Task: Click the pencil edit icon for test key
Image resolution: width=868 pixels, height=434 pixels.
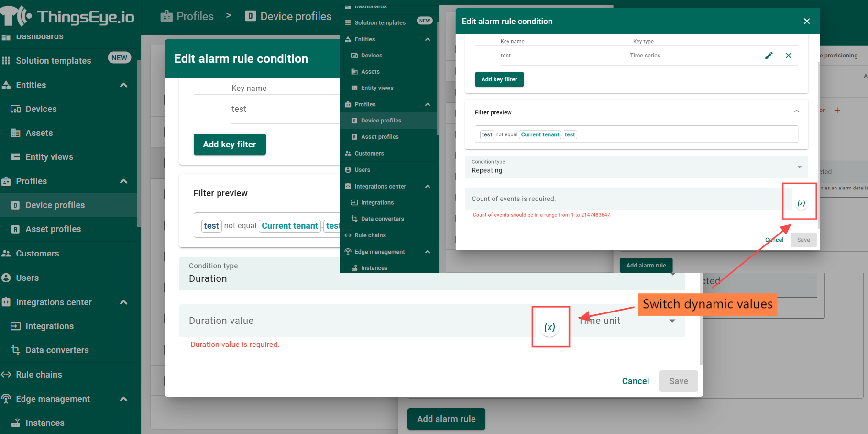Action: (x=769, y=56)
